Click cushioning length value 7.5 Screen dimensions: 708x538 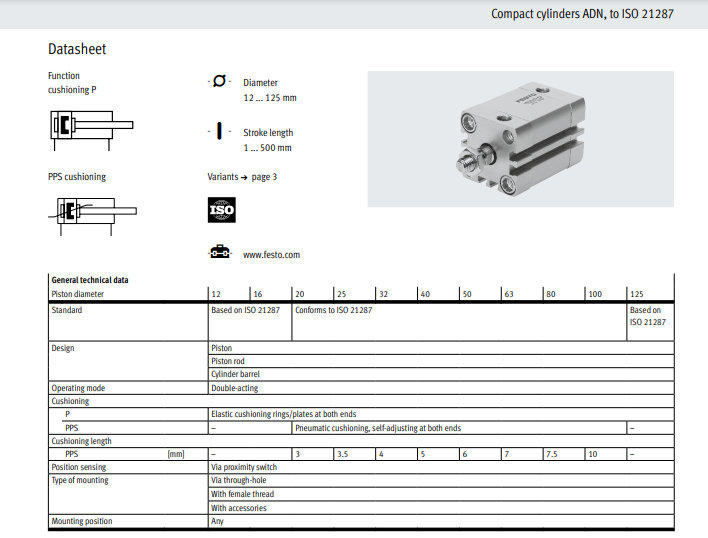coord(552,454)
